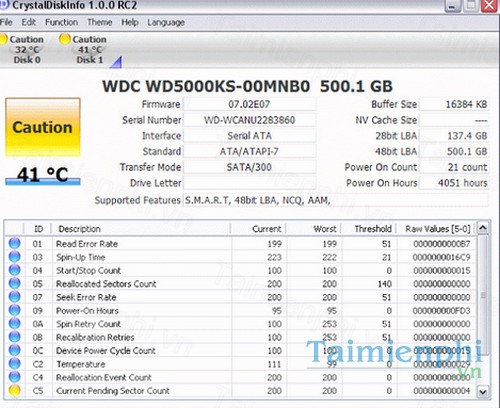This screenshot has height=408, width=500.
Task: Click Standard field ATA/ATAPI-7
Action: pos(249,151)
